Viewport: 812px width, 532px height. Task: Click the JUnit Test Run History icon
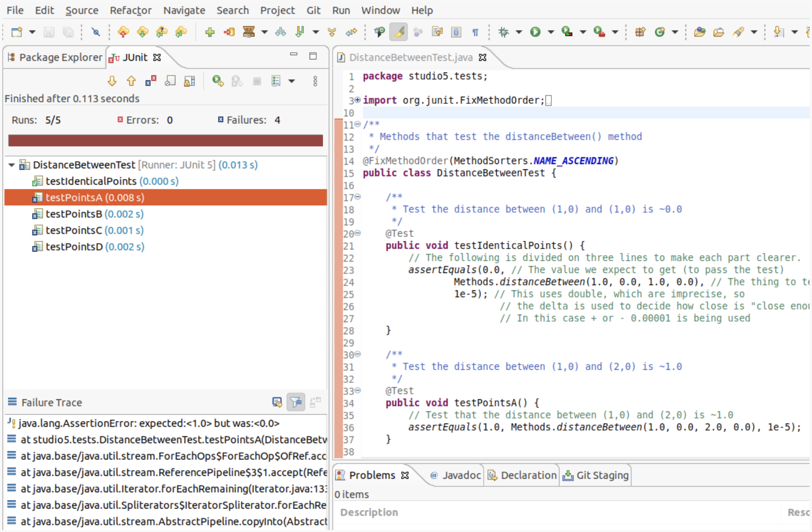tap(276, 81)
